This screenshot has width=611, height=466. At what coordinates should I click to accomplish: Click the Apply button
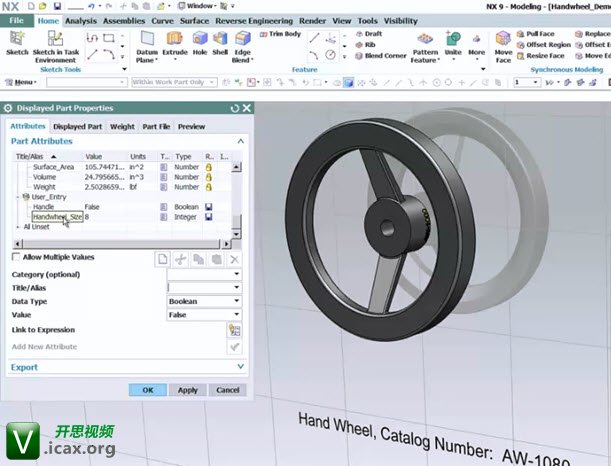pyautogui.click(x=187, y=390)
